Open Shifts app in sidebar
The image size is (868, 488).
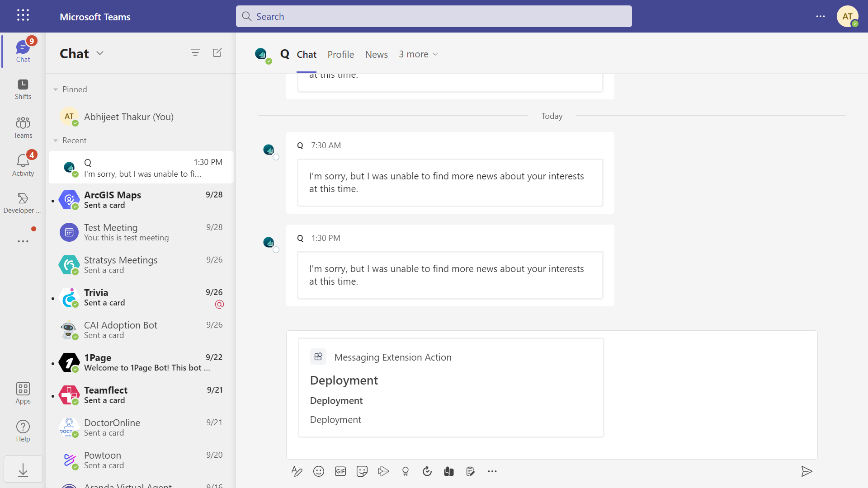pos(23,89)
